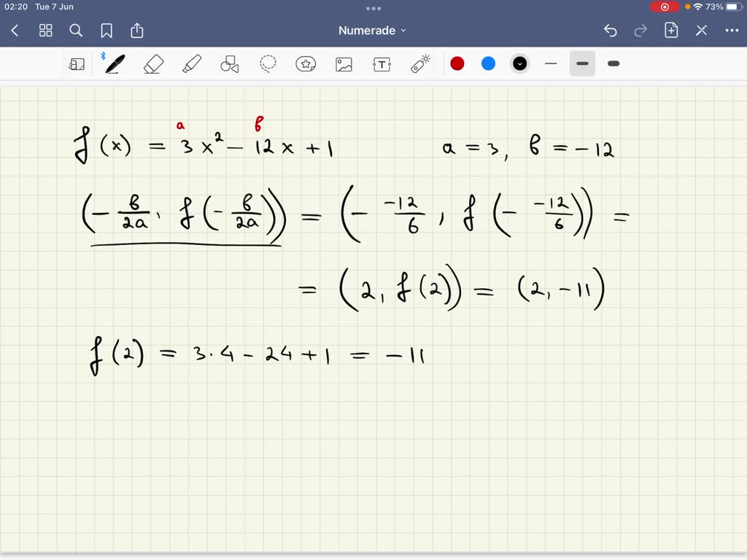This screenshot has height=560, width=747.
Task: Tap the battery status at 73%
Action: pos(724,7)
